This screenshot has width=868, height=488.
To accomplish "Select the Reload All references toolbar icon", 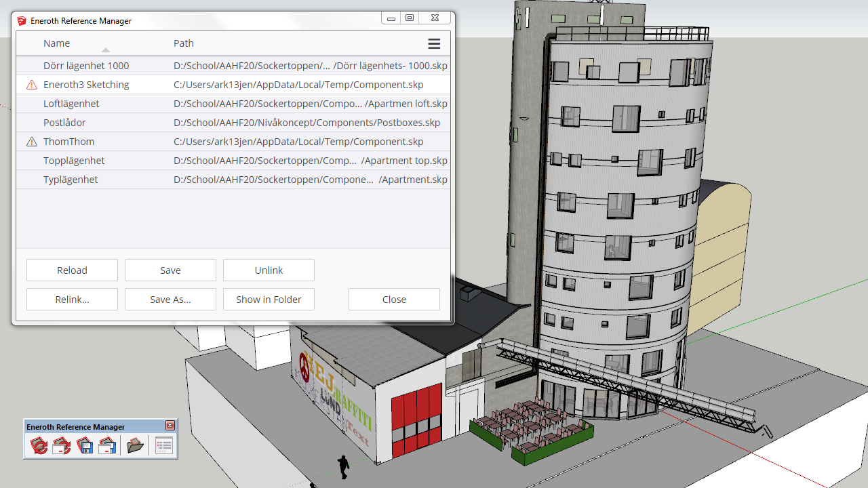I will pyautogui.click(x=39, y=445).
